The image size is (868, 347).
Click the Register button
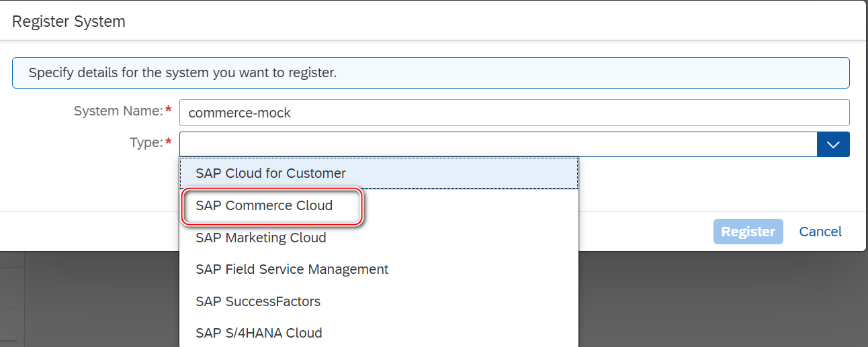[748, 232]
